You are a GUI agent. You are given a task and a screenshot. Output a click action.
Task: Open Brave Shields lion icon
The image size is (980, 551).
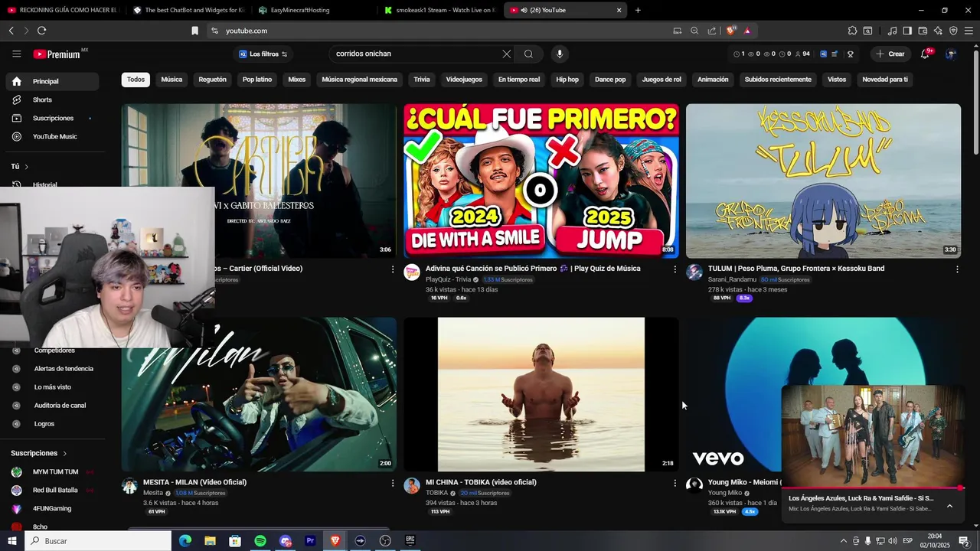731,31
